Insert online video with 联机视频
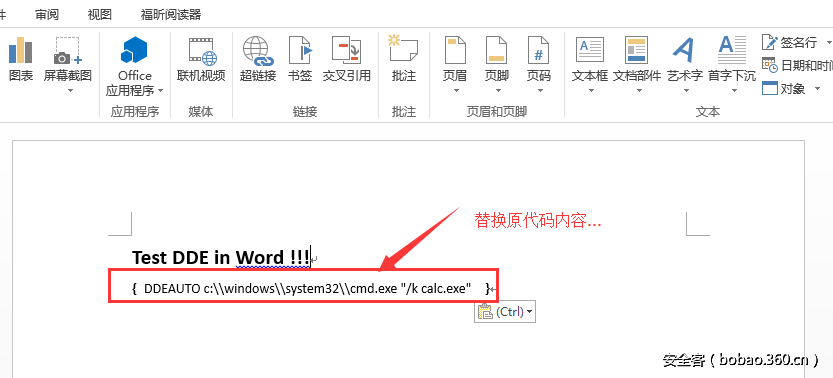 (202, 50)
